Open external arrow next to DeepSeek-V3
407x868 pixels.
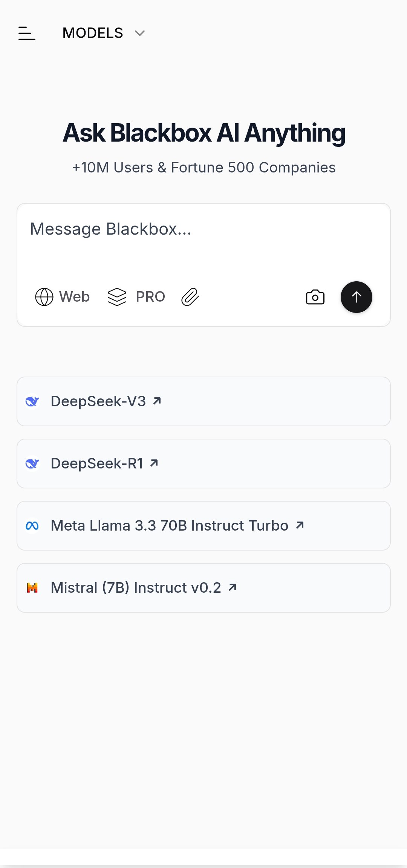(x=157, y=401)
